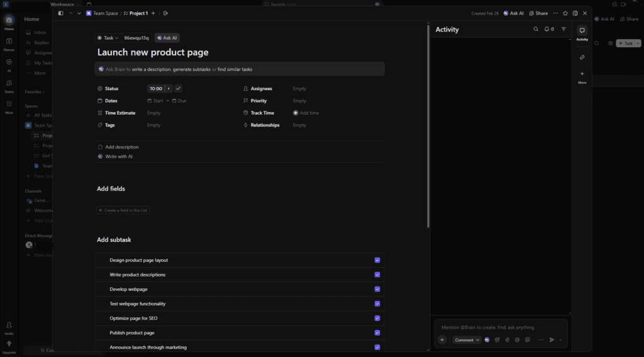Open the TO DO status dropdown
Image resolution: width=644 pixels, height=357 pixels.
pyautogui.click(x=156, y=88)
